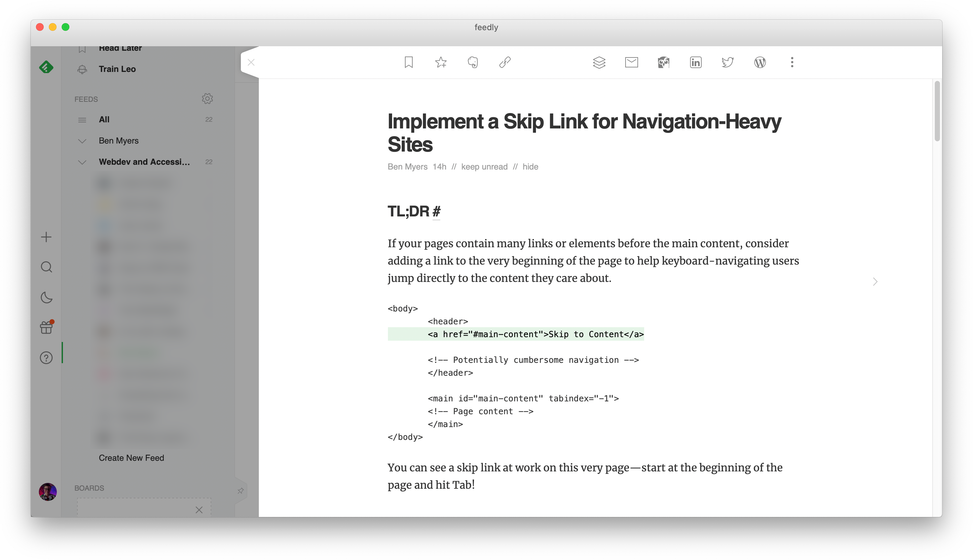
Task: Click the Train Leo printer-like icon
Action: point(82,69)
